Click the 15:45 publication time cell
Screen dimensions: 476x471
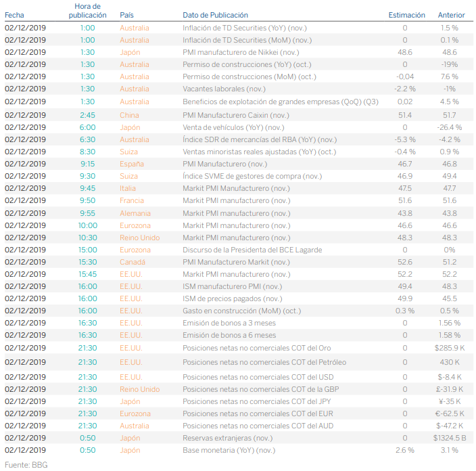pyautogui.click(x=87, y=274)
